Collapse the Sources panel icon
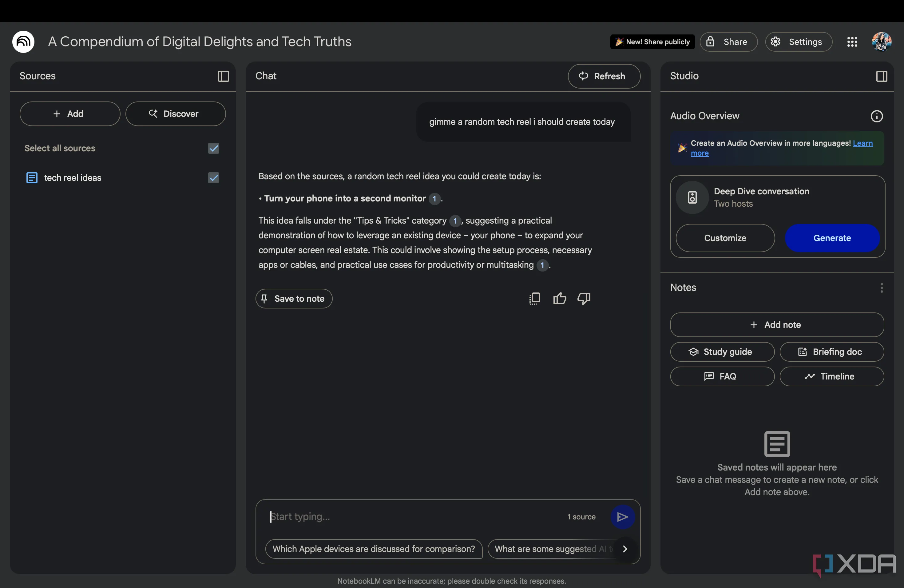Screen dimensions: 904x588 (223, 76)
